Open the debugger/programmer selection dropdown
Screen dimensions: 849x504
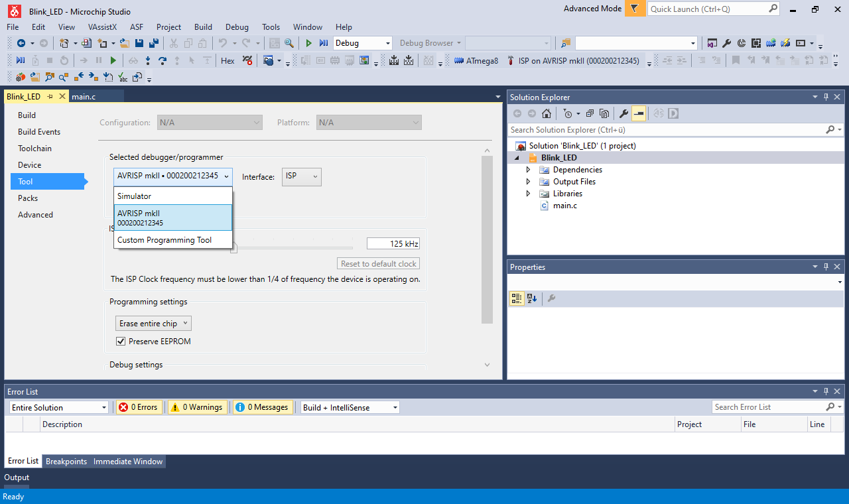point(173,176)
